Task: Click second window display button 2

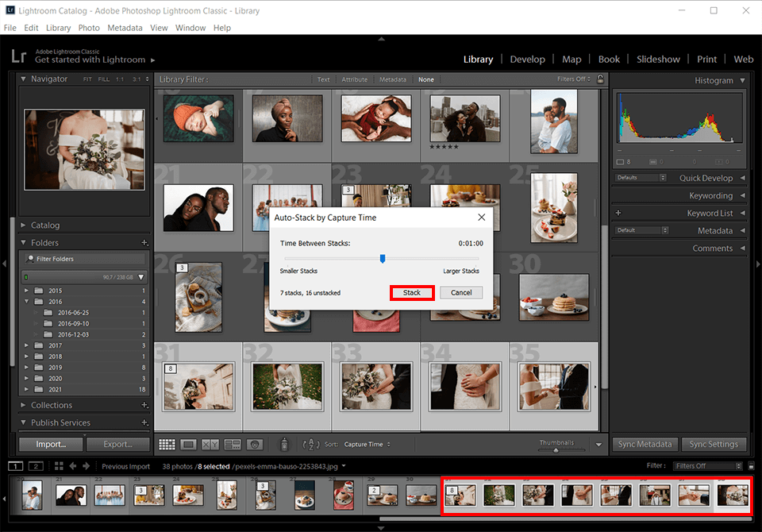Action: point(36,466)
